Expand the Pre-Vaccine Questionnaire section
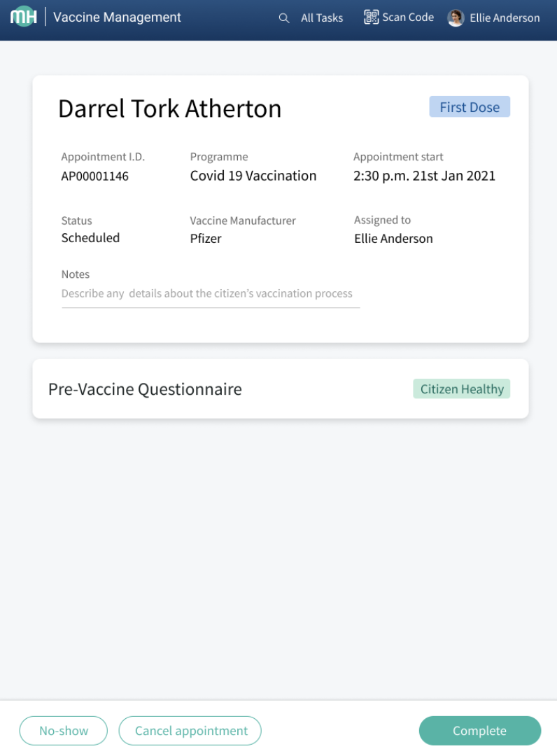Screen dimensions: 557x756 coord(145,389)
